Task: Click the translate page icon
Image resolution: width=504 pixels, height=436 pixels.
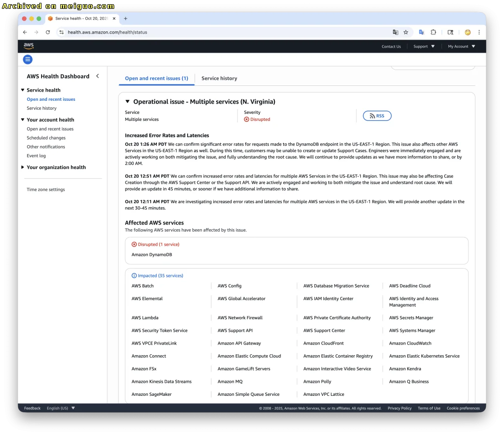Action: [x=395, y=32]
